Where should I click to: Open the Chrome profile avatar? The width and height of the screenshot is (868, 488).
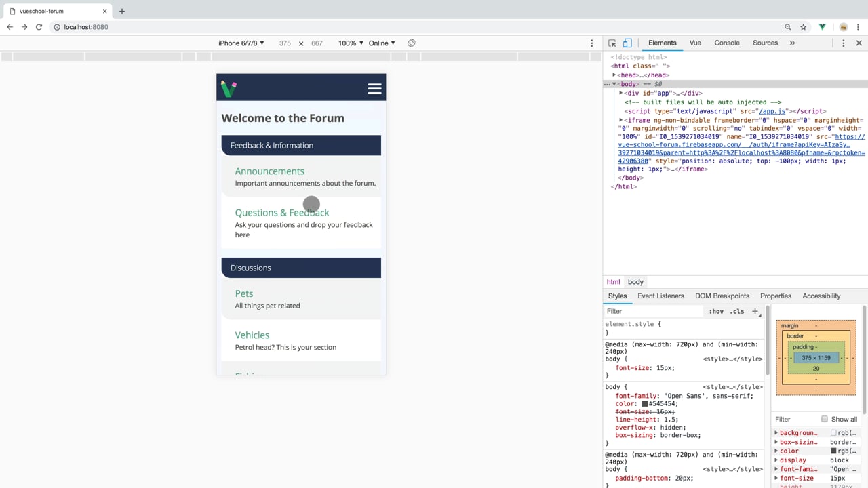[843, 27]
